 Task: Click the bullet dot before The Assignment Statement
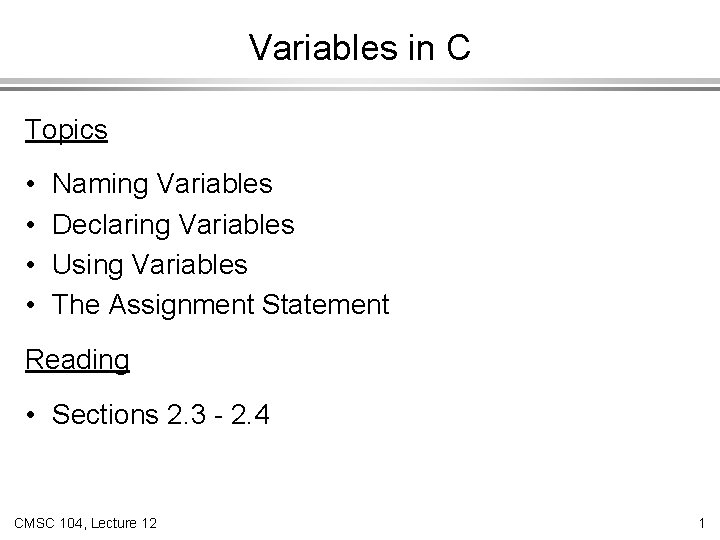coord(32,305)
